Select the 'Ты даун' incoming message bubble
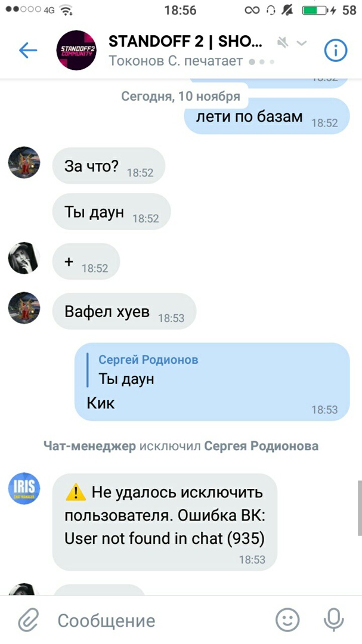Screen dimensions: 362x644 tap(112, 212)
